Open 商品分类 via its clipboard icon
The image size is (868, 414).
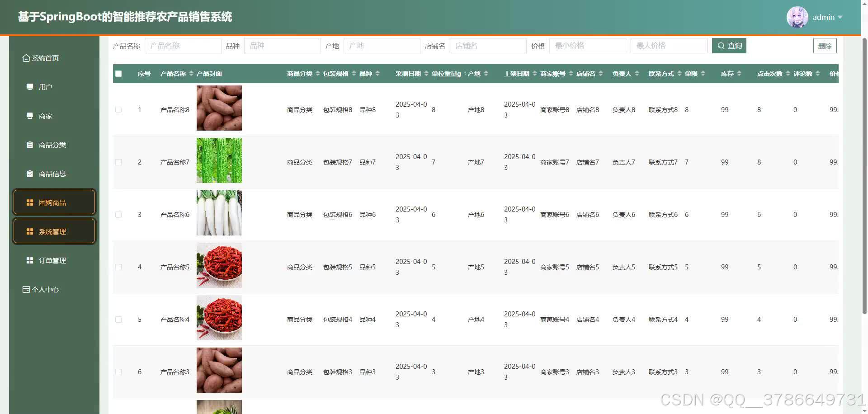tap(30, 145)
